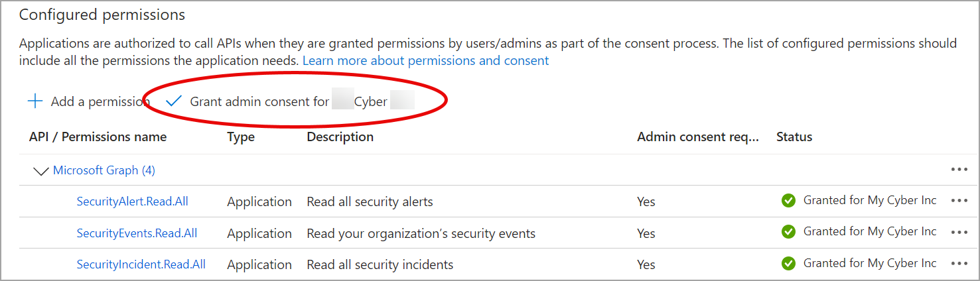Click green granted icon for SecurityAlert.Read.All
The image size is (980, 281).
tap(788, 201)
